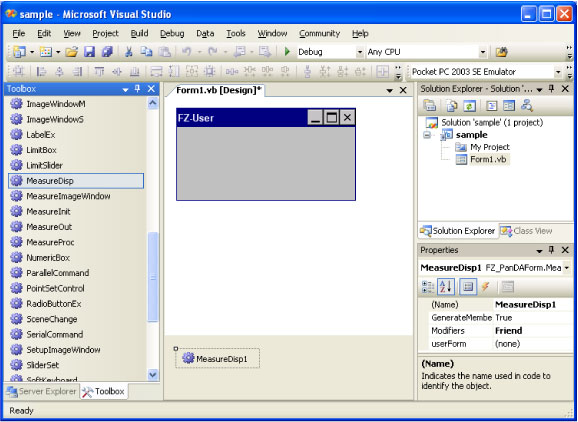
Task: Click the Refresh icon in Solution Explorer
Action: click(x=469, y=106)
